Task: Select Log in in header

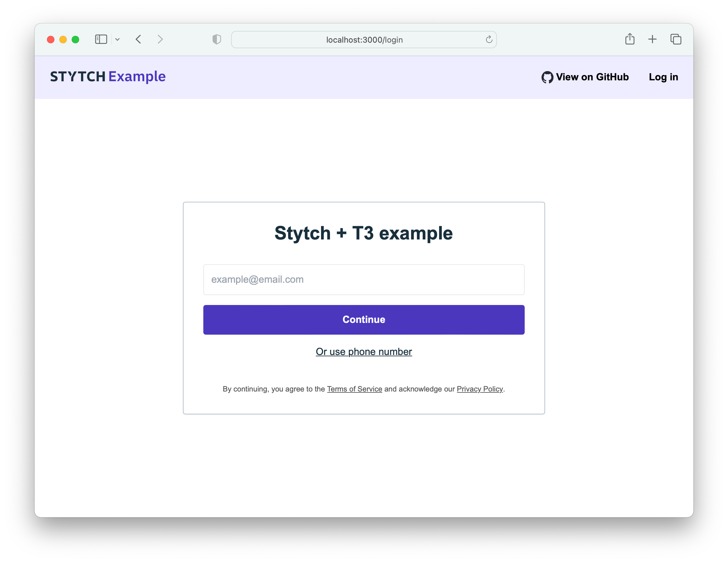Action: [x=663, y=77]
